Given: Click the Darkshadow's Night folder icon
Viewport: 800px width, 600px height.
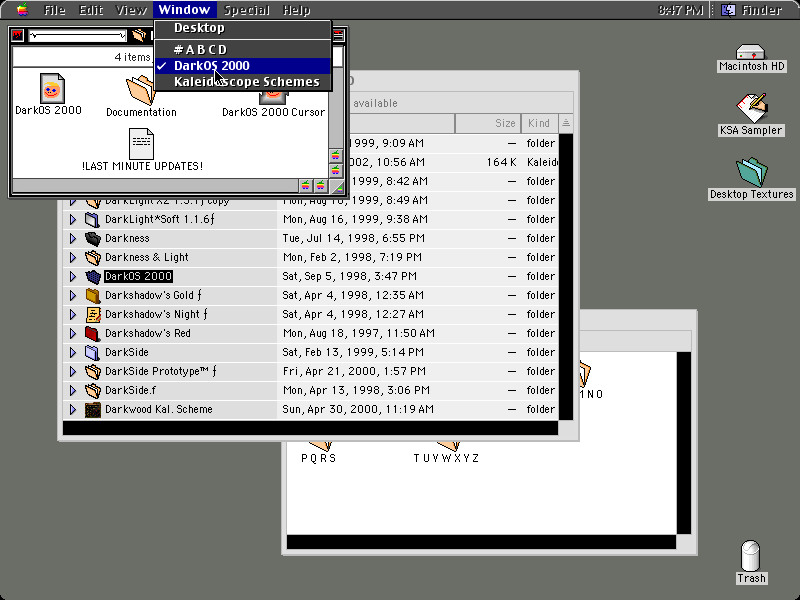Looking at the screenshot, I should click(92, 314).
